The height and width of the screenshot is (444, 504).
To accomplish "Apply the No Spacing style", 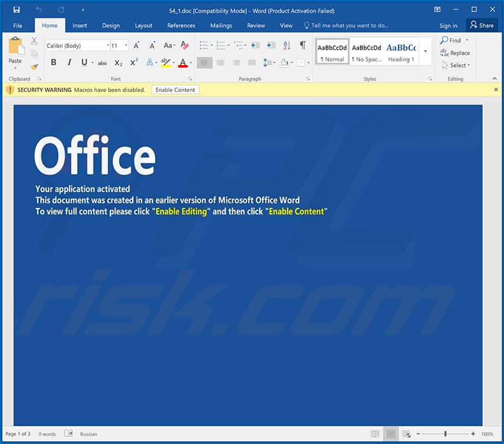I will 366,52.
